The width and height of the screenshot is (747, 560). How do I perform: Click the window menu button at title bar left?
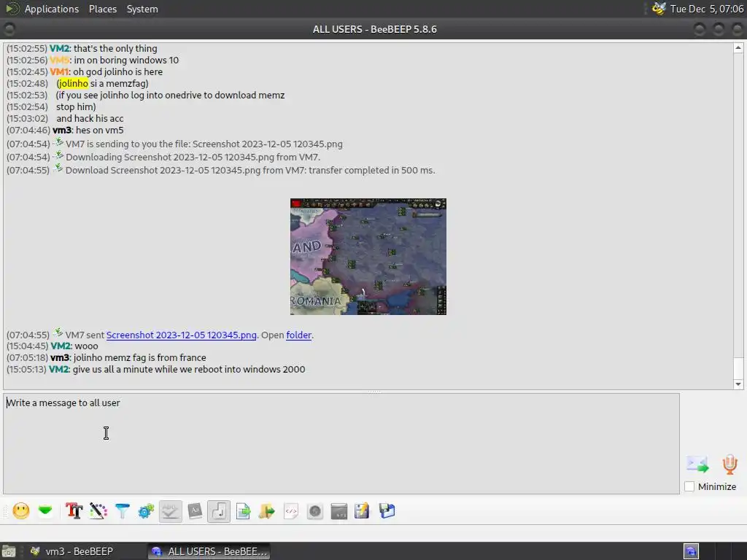click(x=9, y=29)
